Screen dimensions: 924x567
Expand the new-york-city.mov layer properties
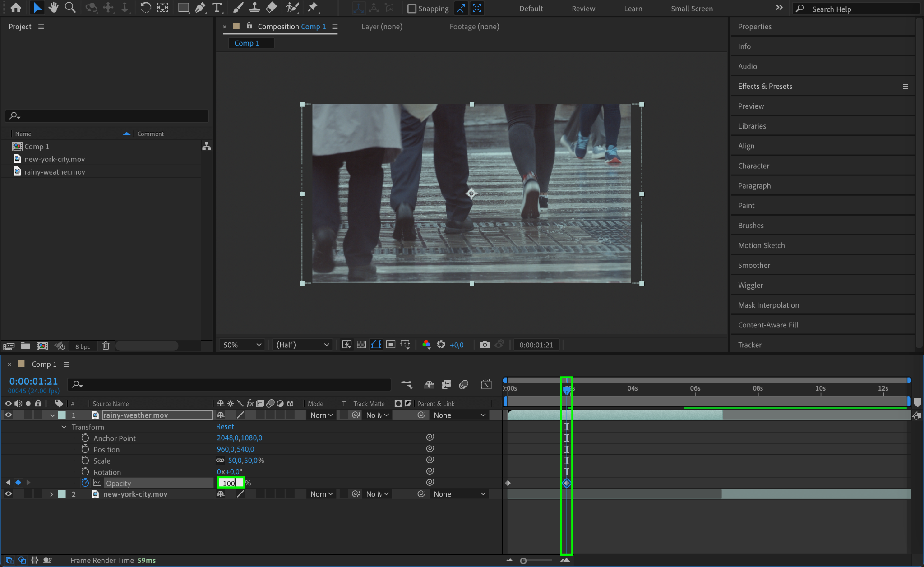[51, 494]
